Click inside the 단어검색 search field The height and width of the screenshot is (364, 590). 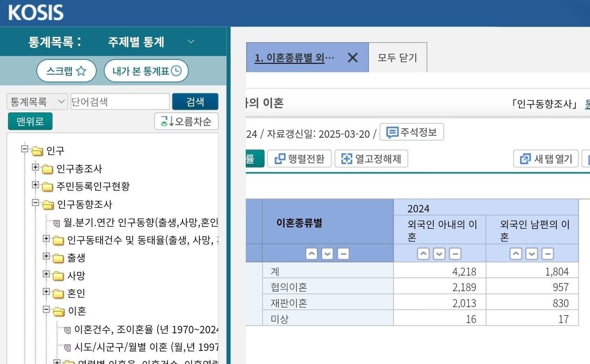(x=120, y=101)
